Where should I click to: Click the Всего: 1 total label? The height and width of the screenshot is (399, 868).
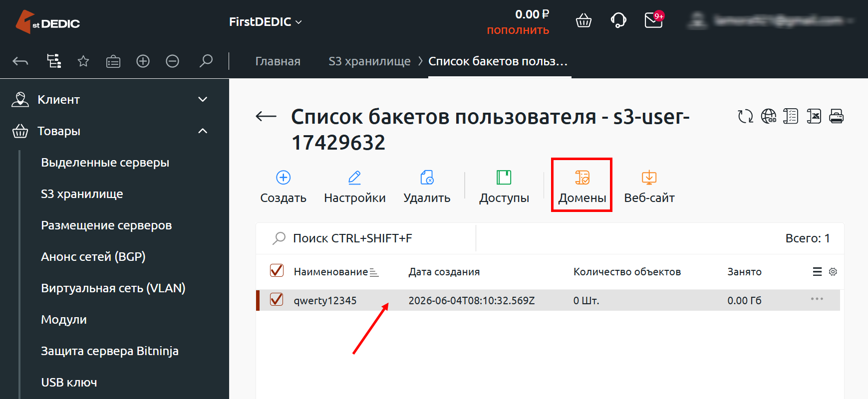click(x=808, y=238)
